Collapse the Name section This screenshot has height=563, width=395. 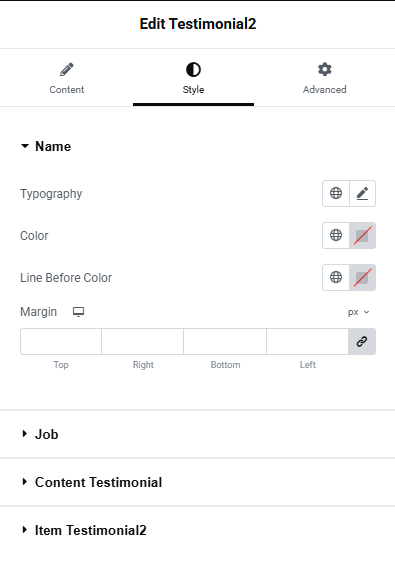(46, 146)
